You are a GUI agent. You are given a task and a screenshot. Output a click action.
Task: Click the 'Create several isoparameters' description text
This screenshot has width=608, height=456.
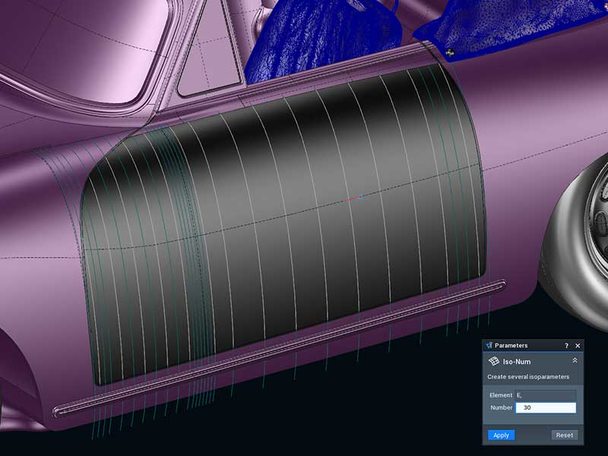(528, 377)
